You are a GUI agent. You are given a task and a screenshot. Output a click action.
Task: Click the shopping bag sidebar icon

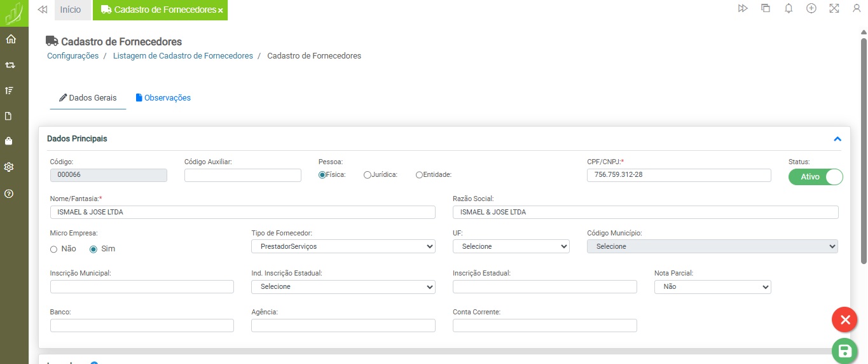coord(9,141)
